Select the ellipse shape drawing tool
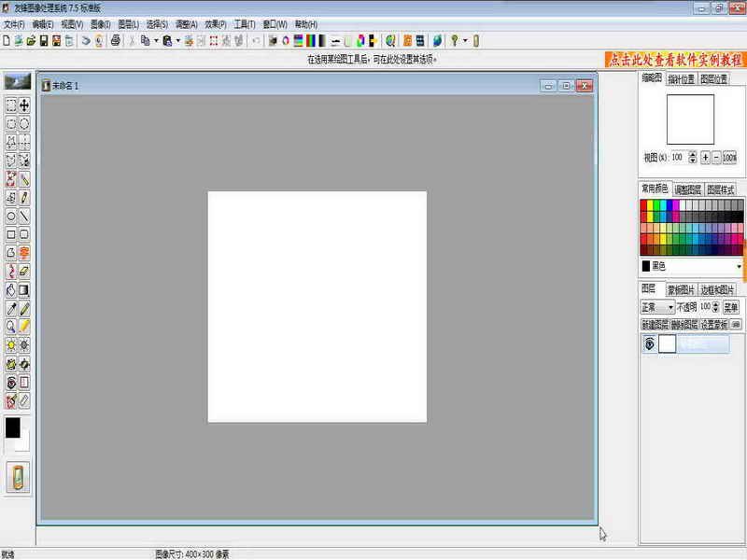The width and height of the screenshot is (747, 560). (11, 217)
